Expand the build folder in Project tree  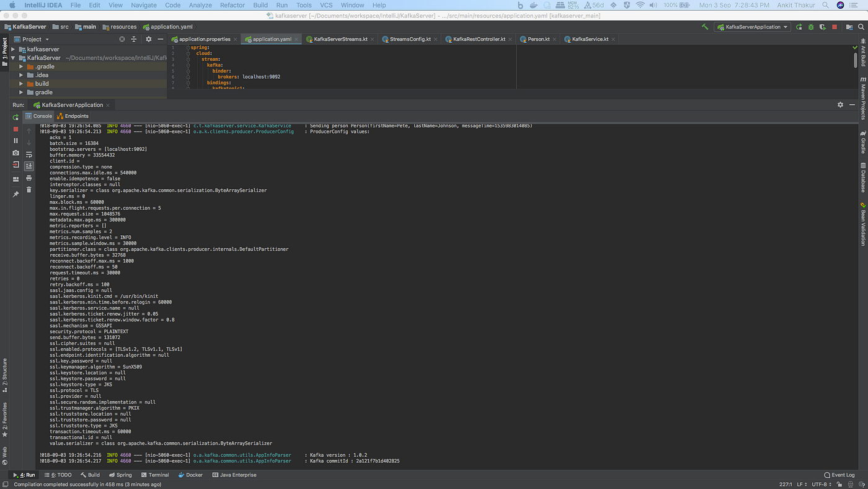pyautogui.click(x=20, y=83)
